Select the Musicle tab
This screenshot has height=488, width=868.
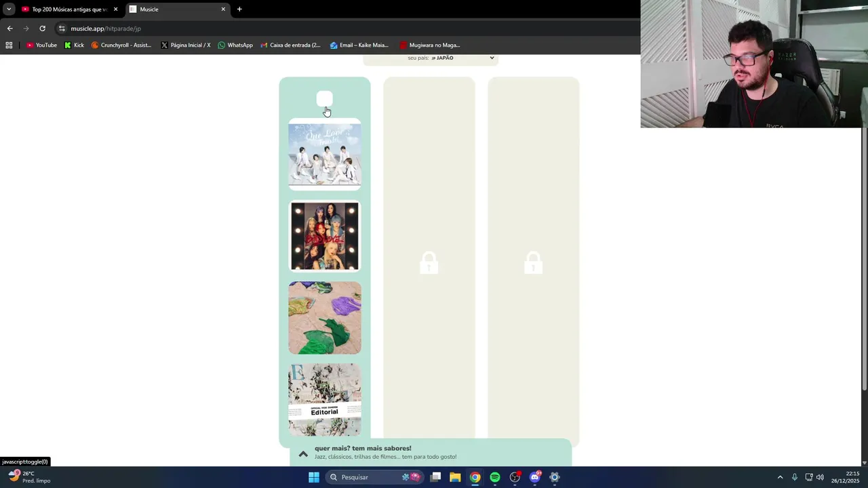(x=178, y=9)
